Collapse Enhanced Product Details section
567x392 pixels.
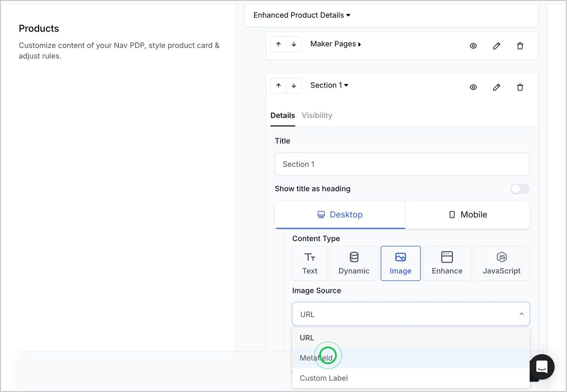(302, 15)
